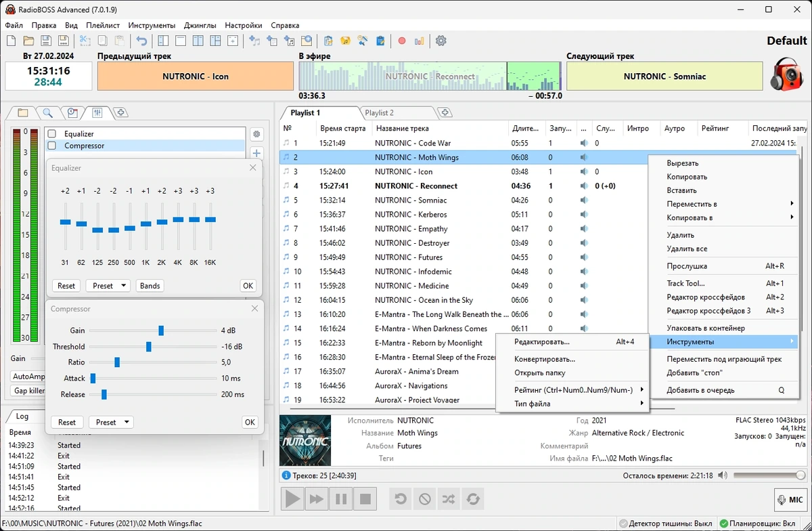
Task: Open the 'Джинглы' menu in the menu bar
Action: tap(200, 25)
